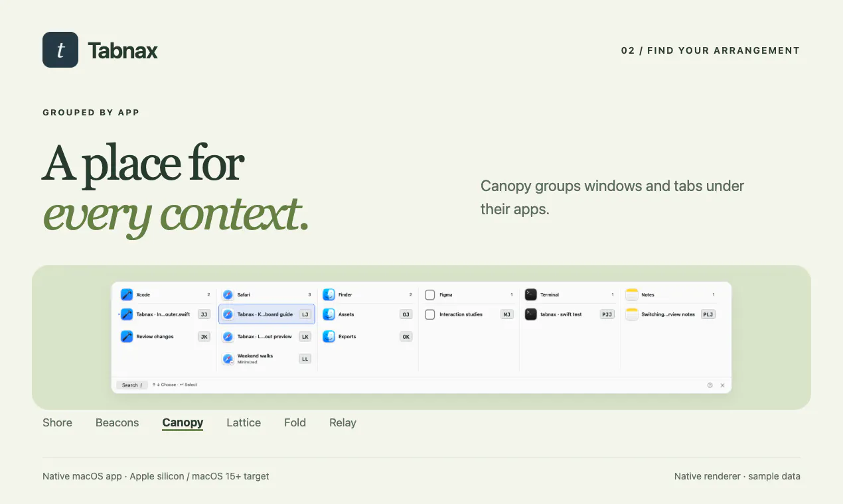Click the Notes group label
843x504 pixels.
[648, 294]
